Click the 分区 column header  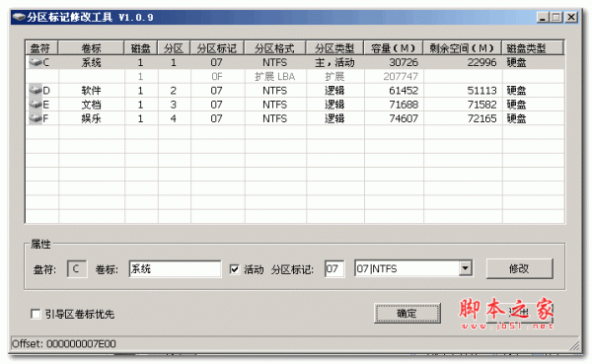174,48
